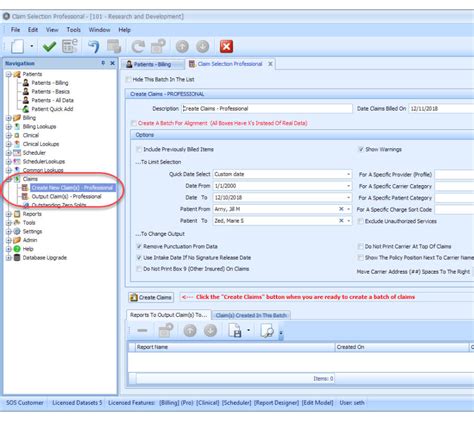Click the toolbar copy records icon
The height and width of the screenshot is (421, 474).
[x=114, y=46]
